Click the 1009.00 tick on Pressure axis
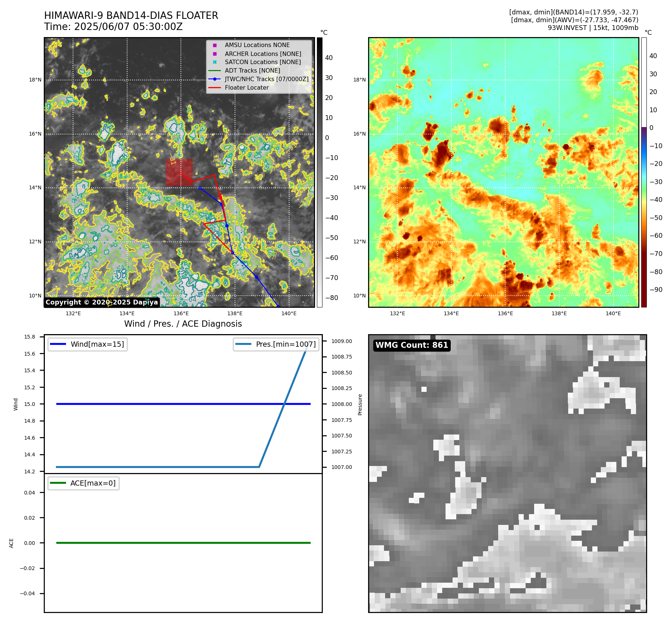672x626 pixels. pyautogui.click(x=342, y=341)
